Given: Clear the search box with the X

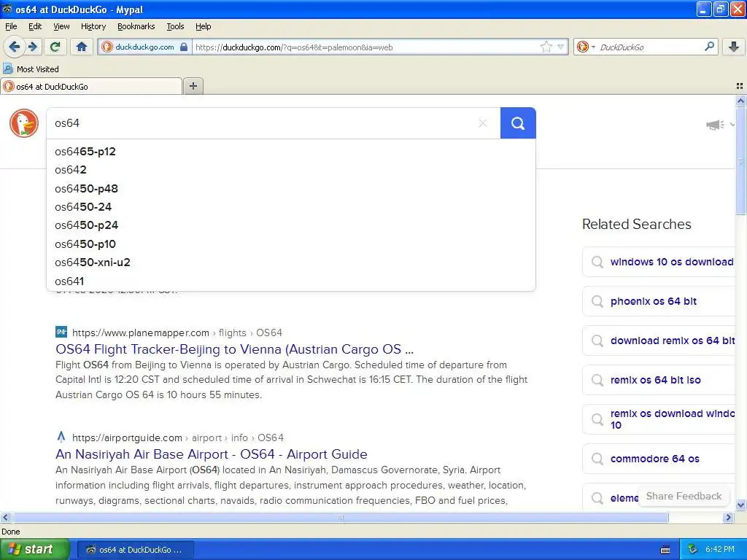Looking at the screenshot, I should coord(483,123).
